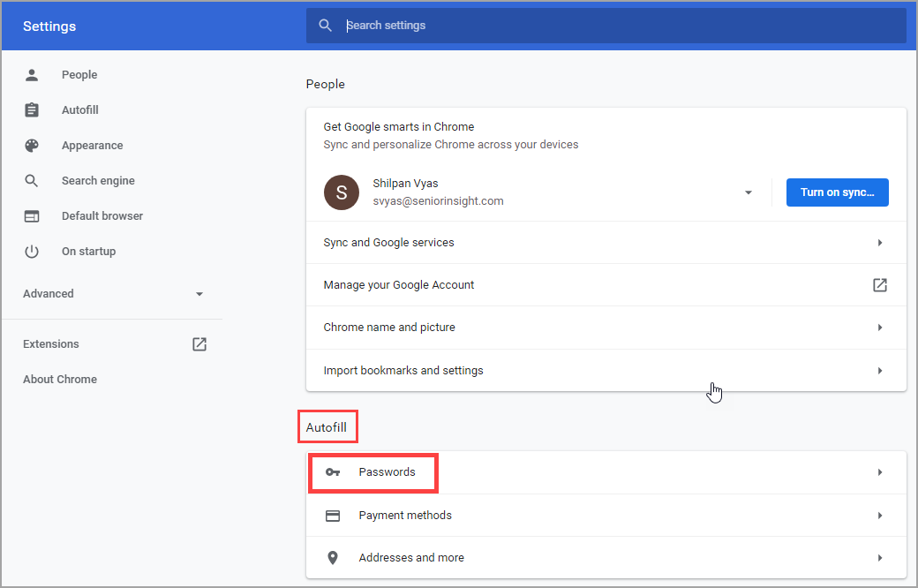Click the Search engine magnifier icon in sidebar
918x588 pixels.
tap(32, 181)
